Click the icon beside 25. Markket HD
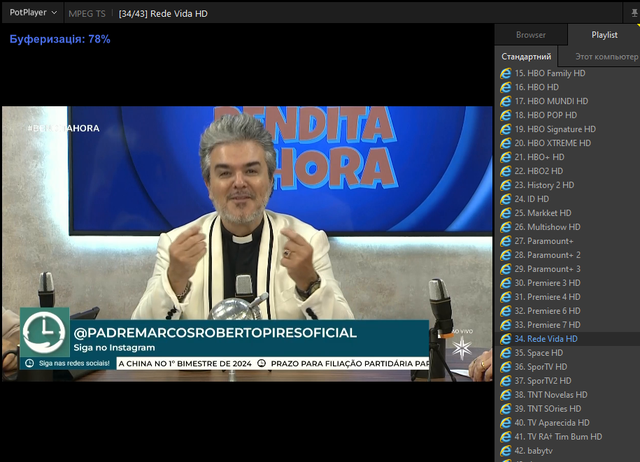The width and height of the screenshot is (640, 462). tap(505, 213)
